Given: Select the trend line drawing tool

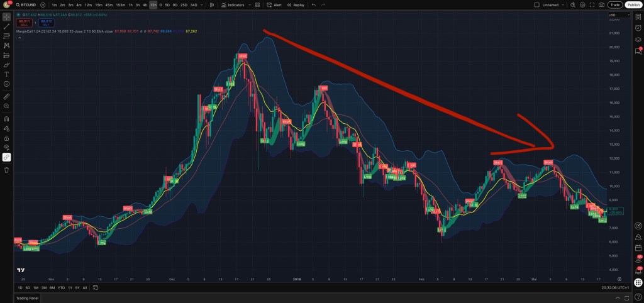Looking at the screenshot, I should [6, 26].
